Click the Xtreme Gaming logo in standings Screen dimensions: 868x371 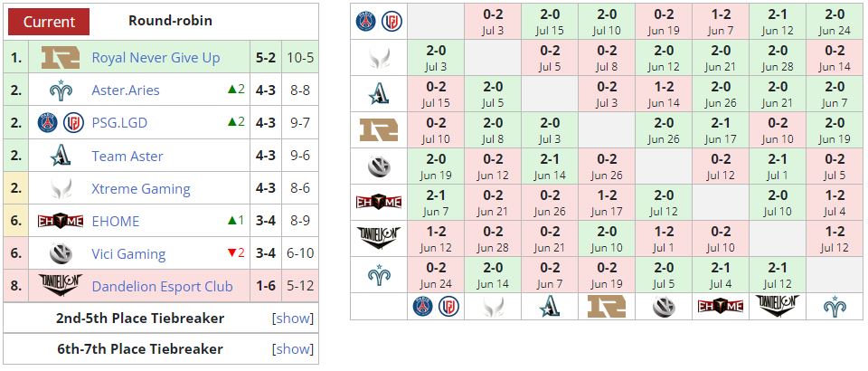coord(61,188)
